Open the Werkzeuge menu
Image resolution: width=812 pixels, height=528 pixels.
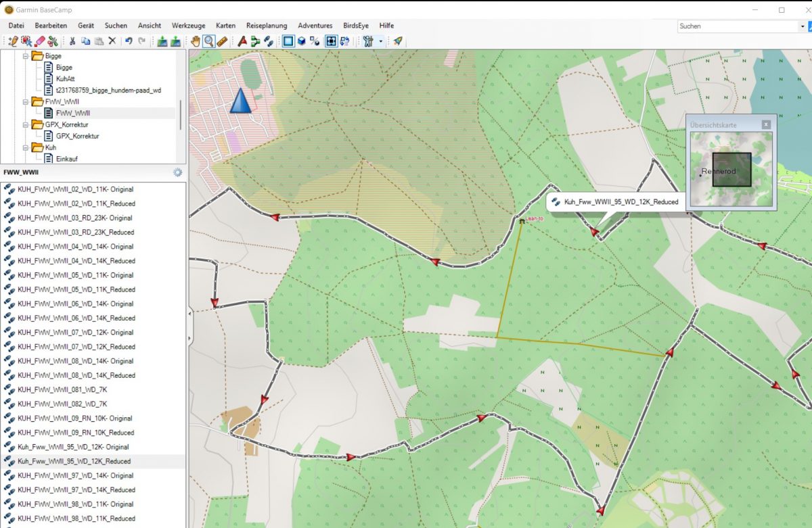(189, 26)
